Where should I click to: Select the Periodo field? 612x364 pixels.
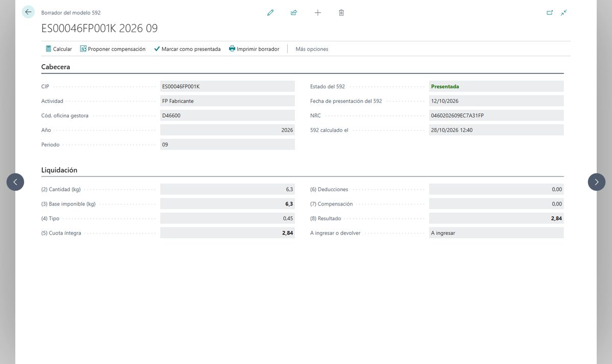(x=227, y=144)
